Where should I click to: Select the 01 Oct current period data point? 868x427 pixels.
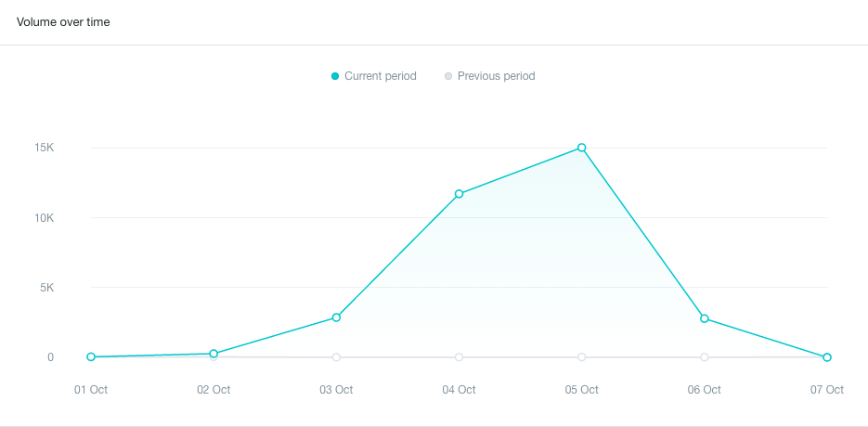click(x=91, y=356)
